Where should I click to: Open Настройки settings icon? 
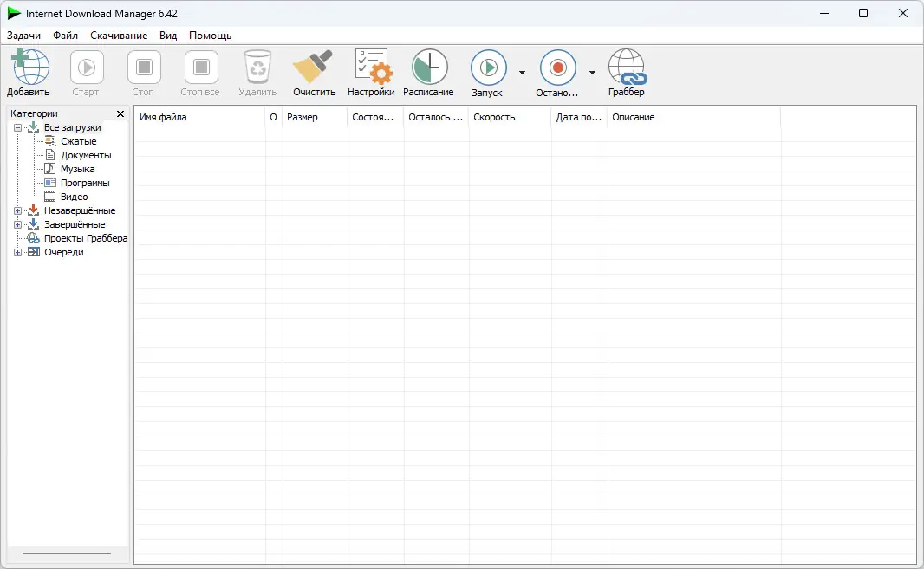coord(372,67)
